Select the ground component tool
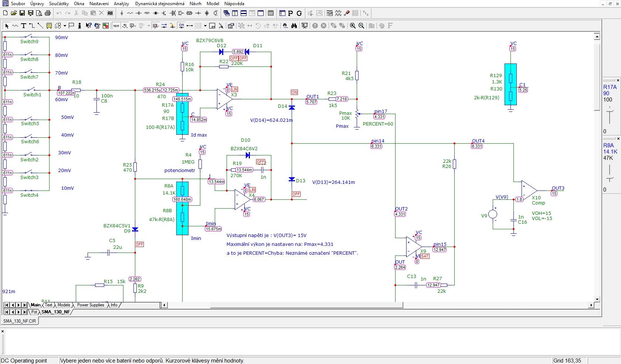 click(x=122, y=13)
